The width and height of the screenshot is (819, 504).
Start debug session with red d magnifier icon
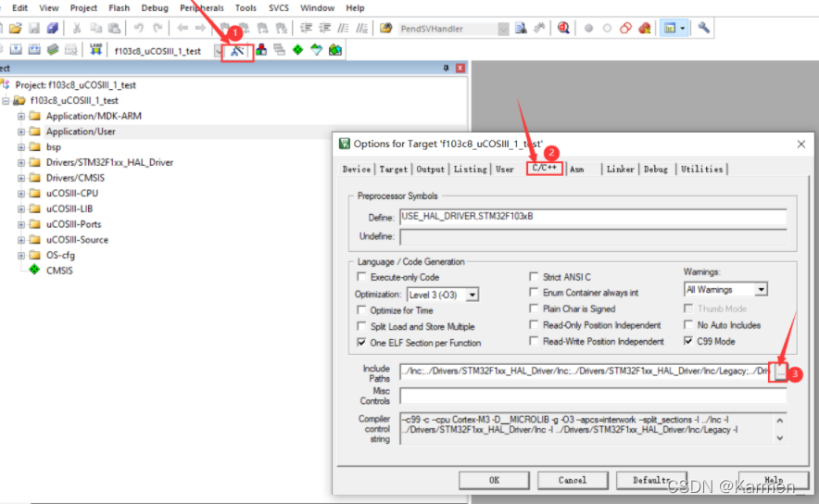point(563,28)
